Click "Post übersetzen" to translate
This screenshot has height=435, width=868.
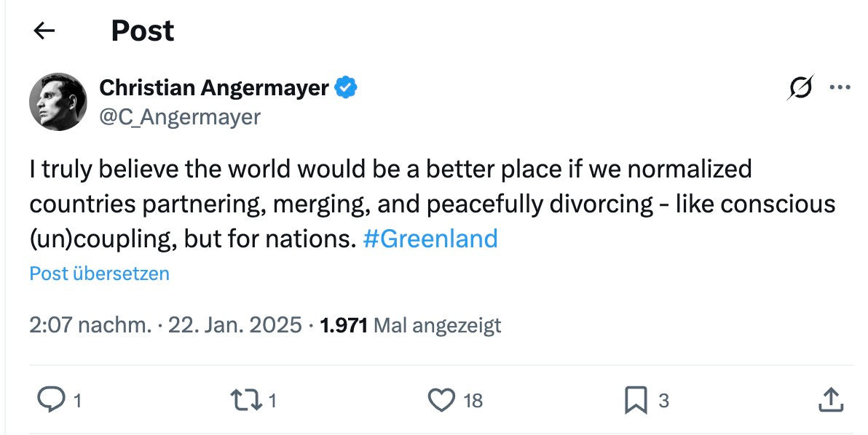(x=100, y=274)
